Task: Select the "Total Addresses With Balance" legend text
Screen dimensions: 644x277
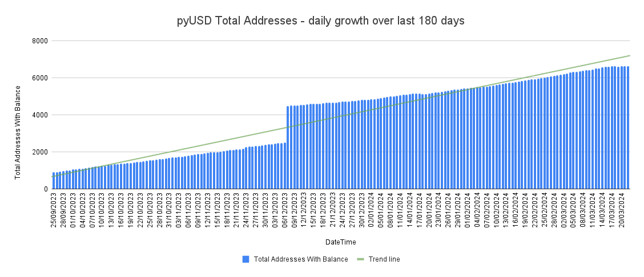Action: pyautogui.click(x=301, y=259)
